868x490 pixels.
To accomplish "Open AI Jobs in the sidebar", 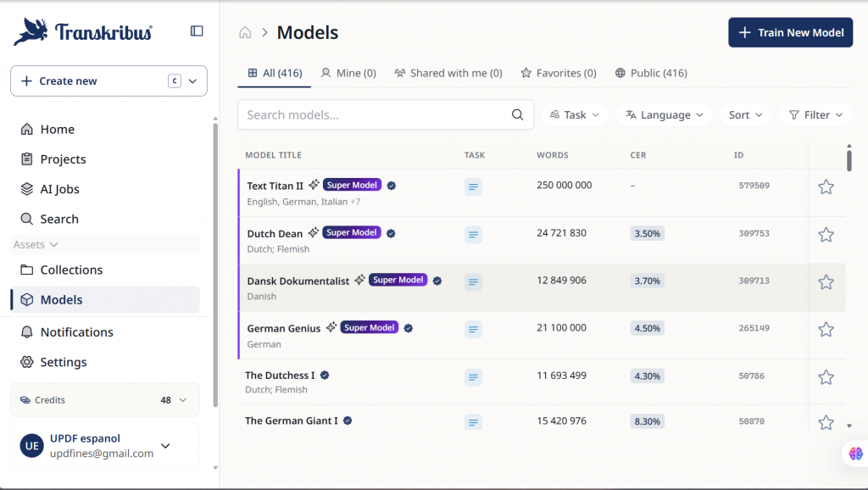I will (x=105, y=189).
